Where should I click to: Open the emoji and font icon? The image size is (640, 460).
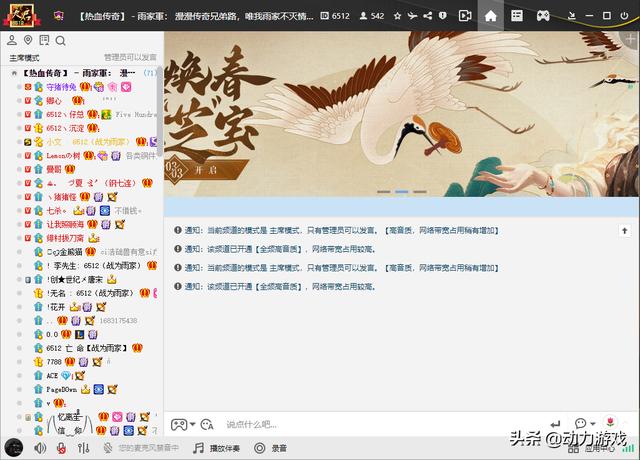[207, 424]
